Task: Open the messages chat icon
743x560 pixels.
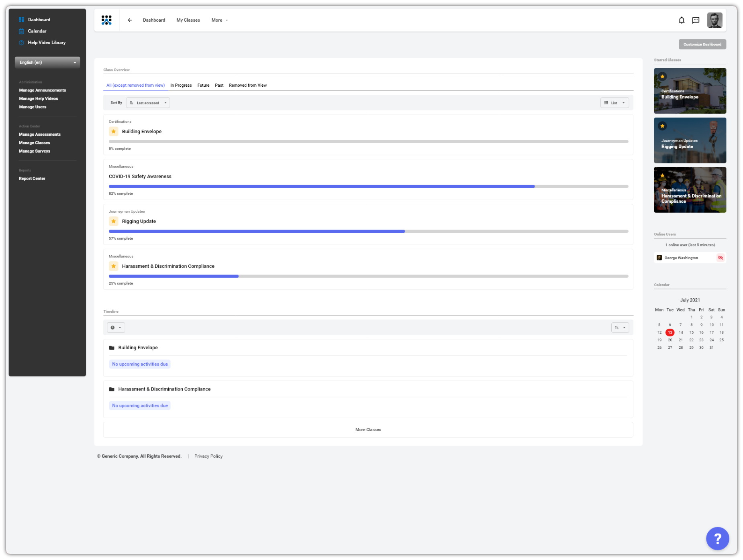Action: [696, 20]
